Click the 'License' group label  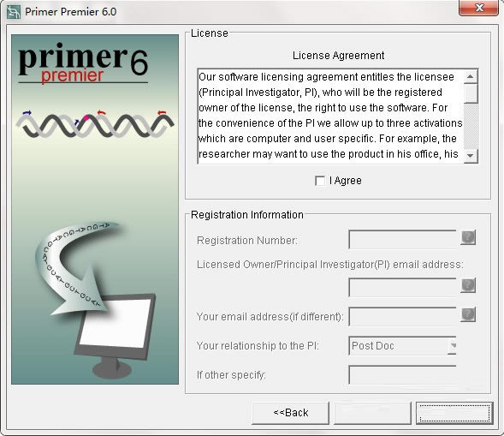210,33
